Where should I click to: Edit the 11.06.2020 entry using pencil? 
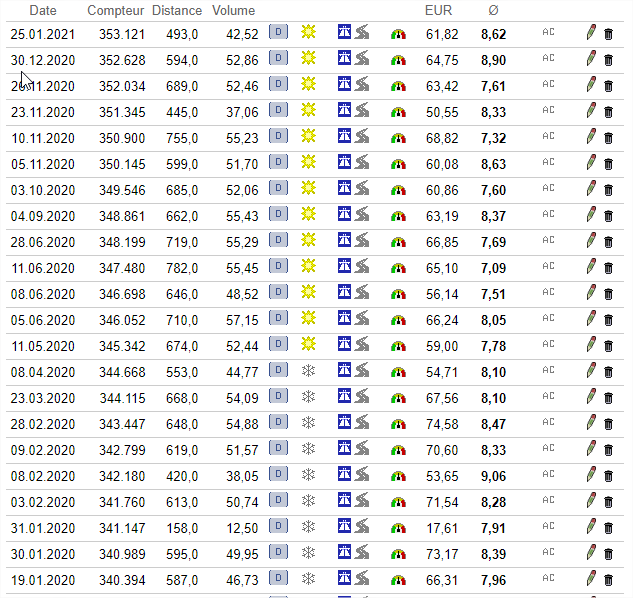point(591,267)
